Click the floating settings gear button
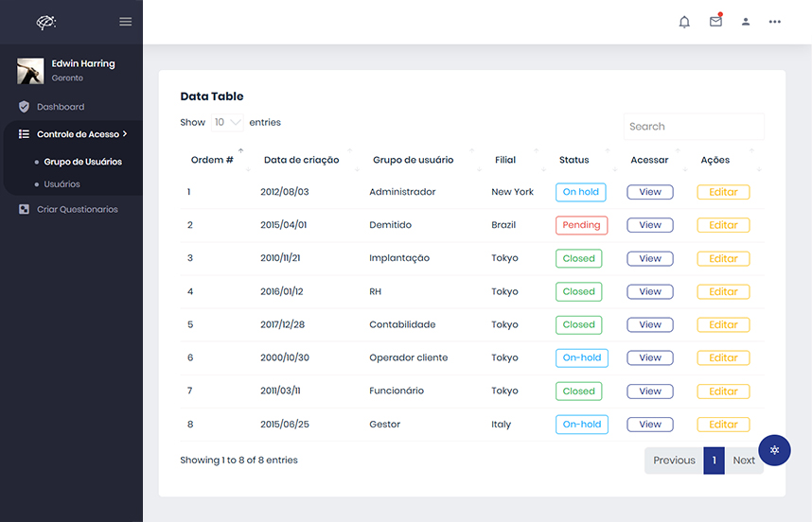 coord(774,449)
